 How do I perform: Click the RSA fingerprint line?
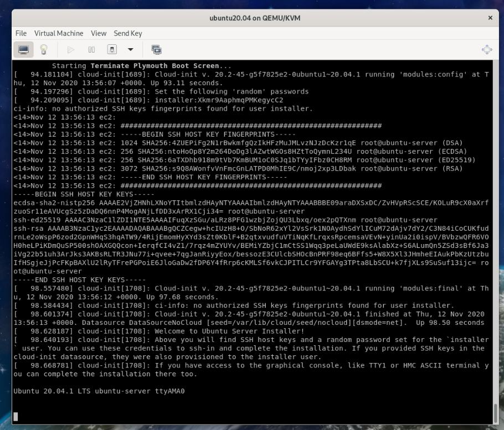pyautogui.click(x=238, y=169)
